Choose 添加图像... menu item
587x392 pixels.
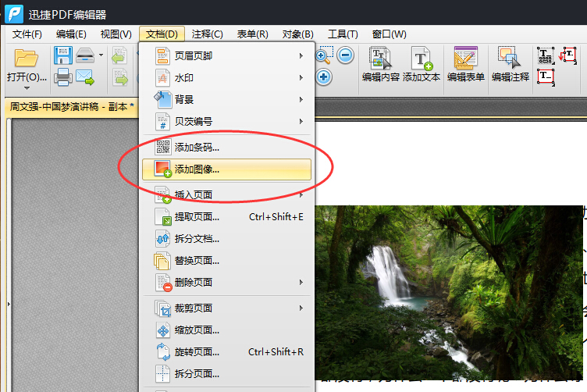(x=227, y=169)
